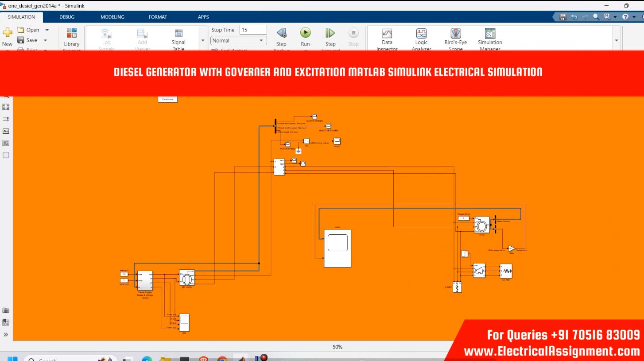
Task: Switch to the MODELING tab
Action: click(x=113, y=17)
